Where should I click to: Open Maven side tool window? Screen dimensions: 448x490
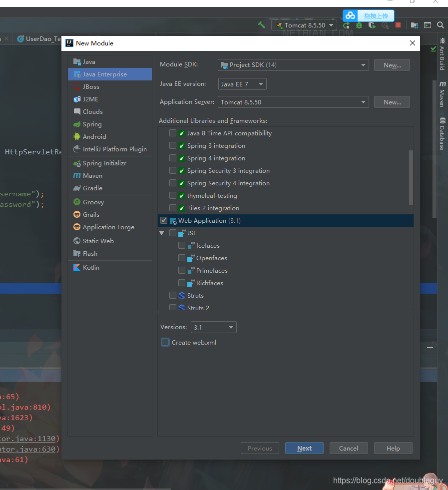[442, 94]
